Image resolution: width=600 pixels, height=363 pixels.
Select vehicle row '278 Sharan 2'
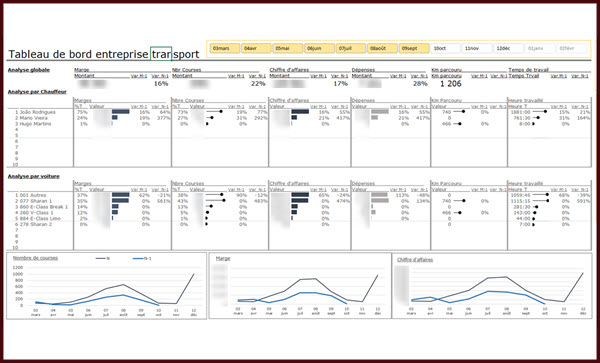click(36, 224)
